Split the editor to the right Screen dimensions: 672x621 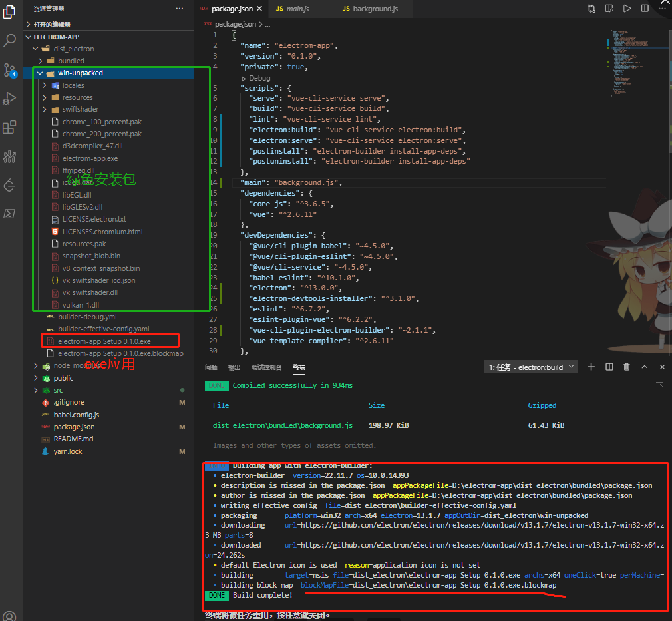(645, 9)
